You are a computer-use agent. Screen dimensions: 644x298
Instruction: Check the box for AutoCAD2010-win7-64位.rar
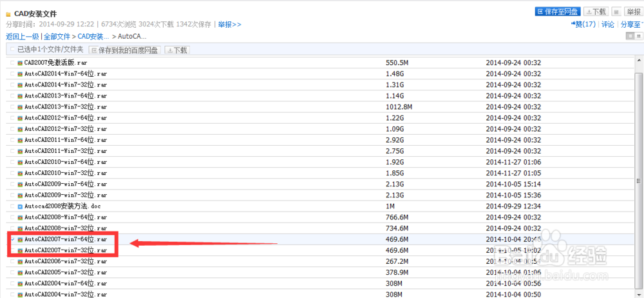click(12, 162)
